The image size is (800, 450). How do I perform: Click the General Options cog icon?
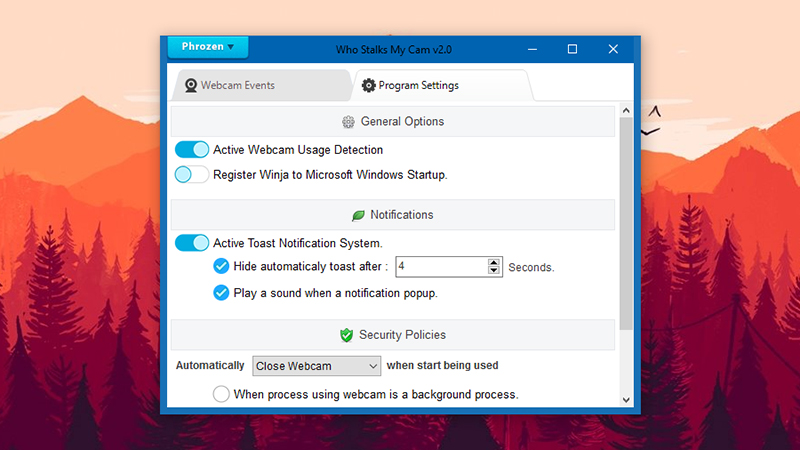pyautogui.click(x=348, y=122)
